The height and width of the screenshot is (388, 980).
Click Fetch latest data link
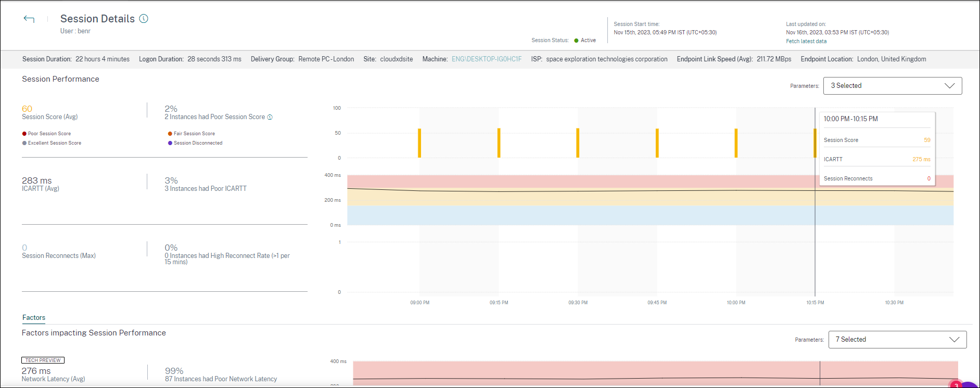(x=806, y=41)
